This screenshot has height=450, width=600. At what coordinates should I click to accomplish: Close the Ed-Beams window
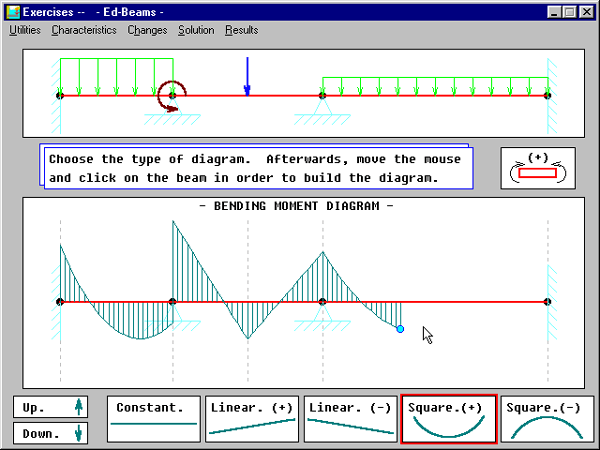[587, 12]
